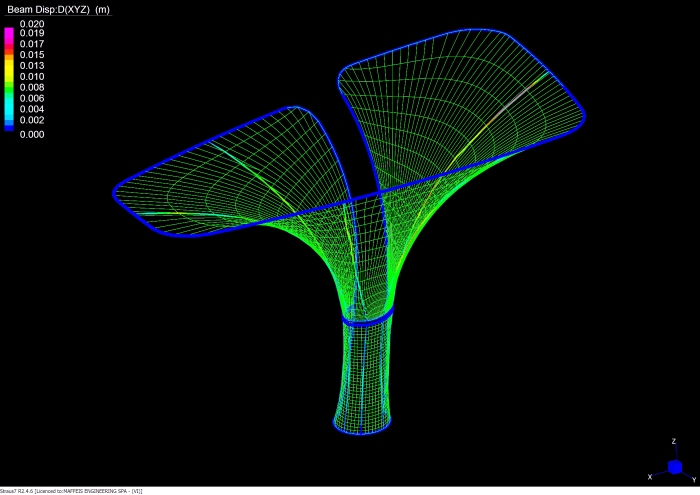Click the Y axis label on triad
The height and width of the screenshot is (495, 700).
coord(693,479)
